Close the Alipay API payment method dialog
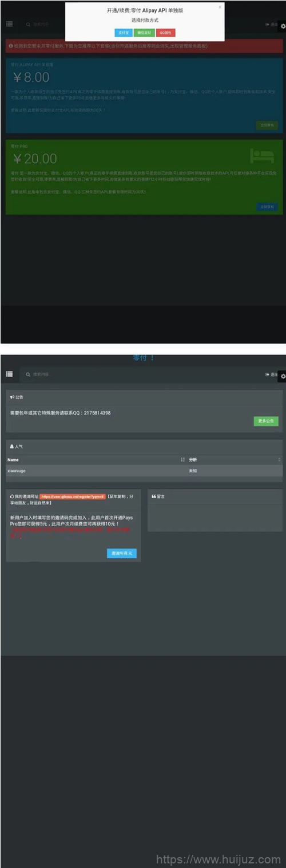This screenshot has height=868, width=286. (x=220, y=7)
